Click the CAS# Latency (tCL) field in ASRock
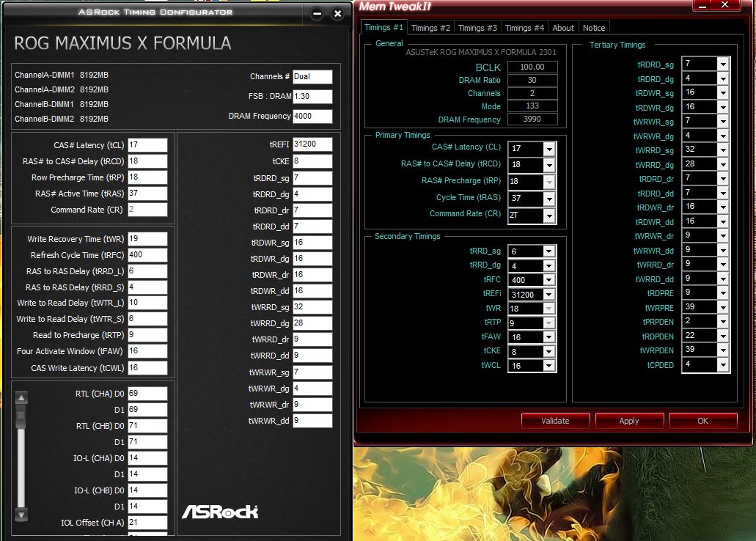This screenshot has width=756, height=541. [x=147, y=145]
